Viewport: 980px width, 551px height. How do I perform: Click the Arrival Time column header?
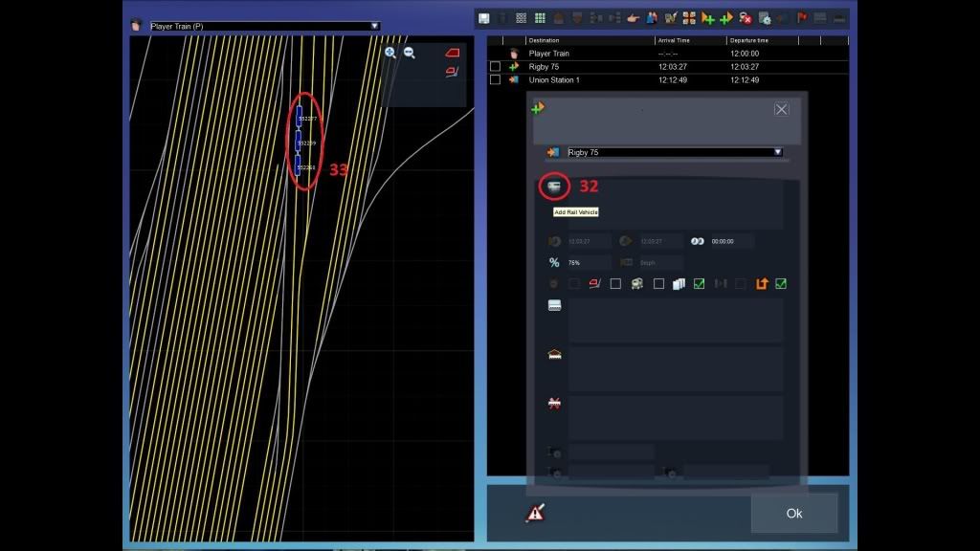674,40
